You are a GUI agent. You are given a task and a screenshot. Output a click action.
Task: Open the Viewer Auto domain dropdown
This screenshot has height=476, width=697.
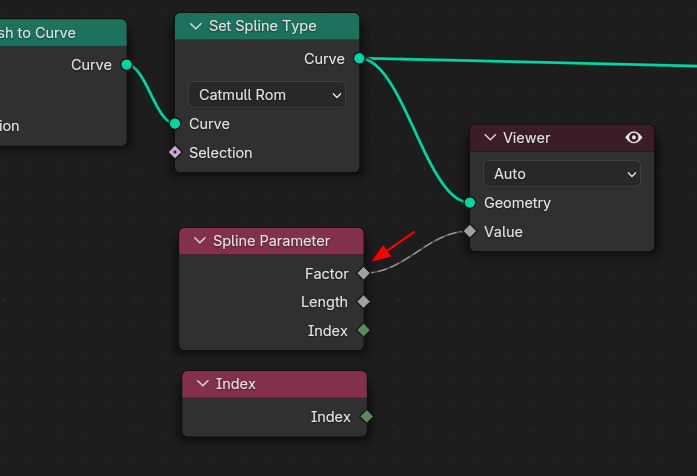(x=561, y=174)
